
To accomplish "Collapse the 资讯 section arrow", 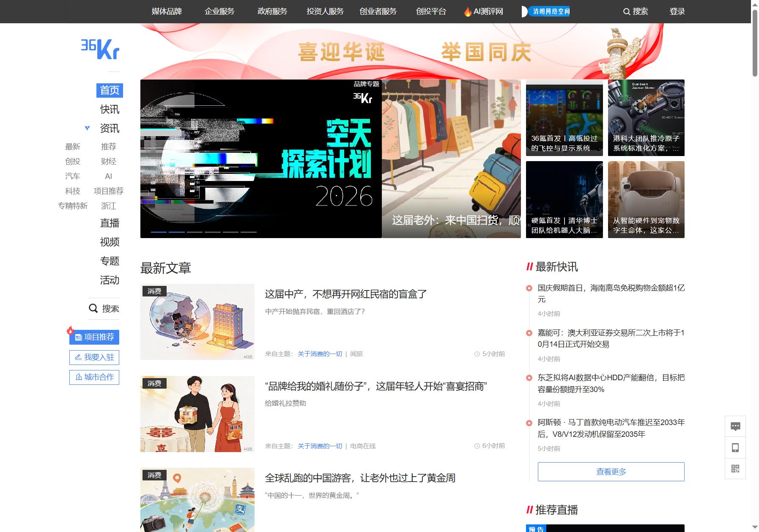I will click(87, 128).
